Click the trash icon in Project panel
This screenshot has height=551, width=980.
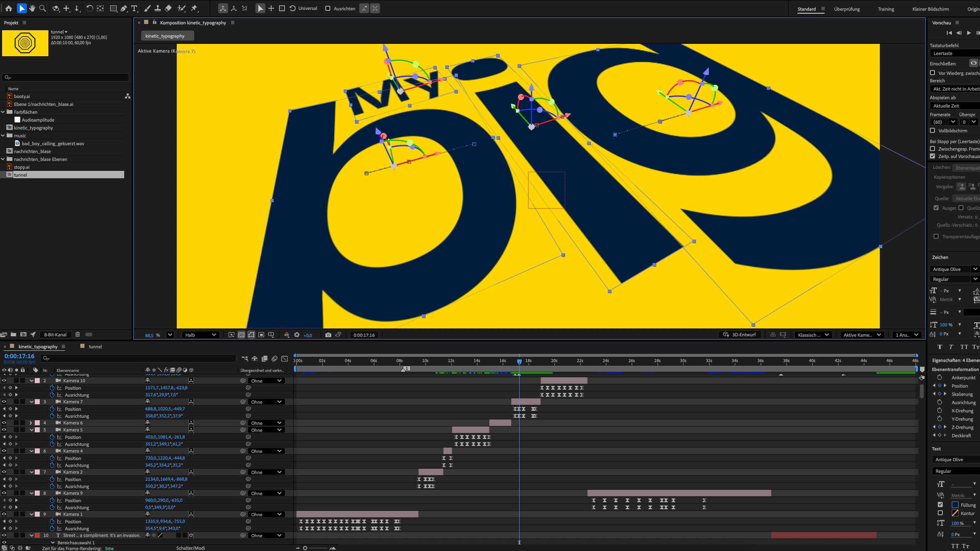[x=77, y=334]
